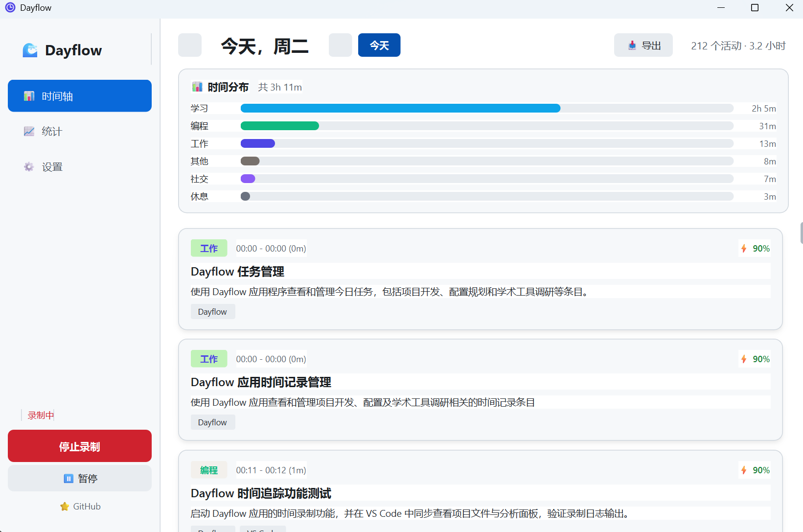The height and width of the screenshot is (532, 803).
Task: Click the export icon inside the 导出 button
Action: (632, 46)
